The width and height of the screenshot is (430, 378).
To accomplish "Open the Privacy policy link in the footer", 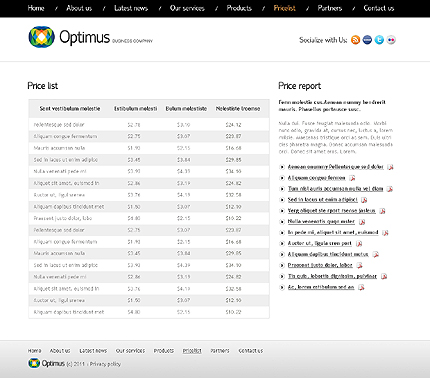I will [x=105, y=364].
